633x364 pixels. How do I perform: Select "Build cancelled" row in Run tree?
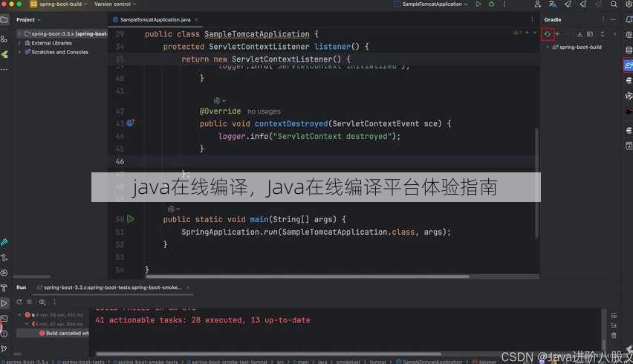click(53, 334)
